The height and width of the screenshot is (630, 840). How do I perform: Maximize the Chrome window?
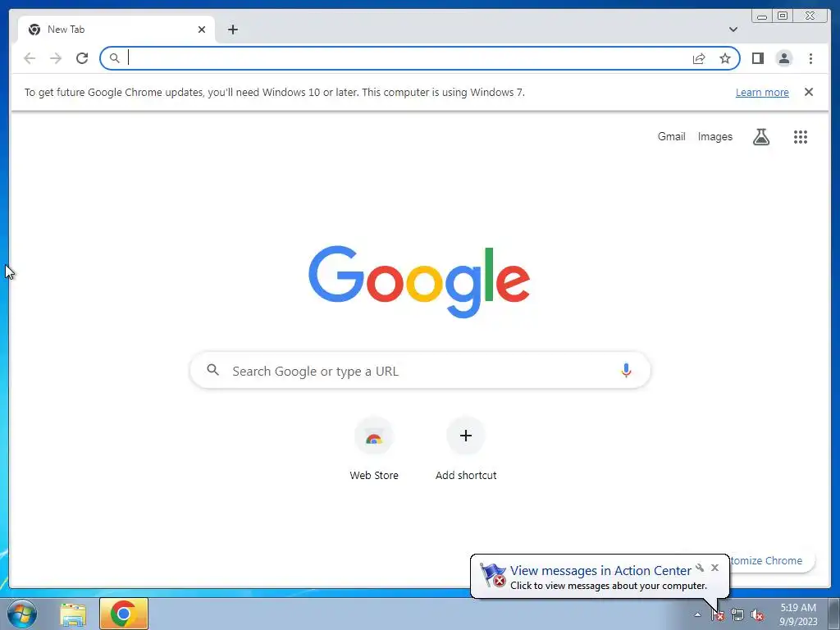tap(783, 16)
